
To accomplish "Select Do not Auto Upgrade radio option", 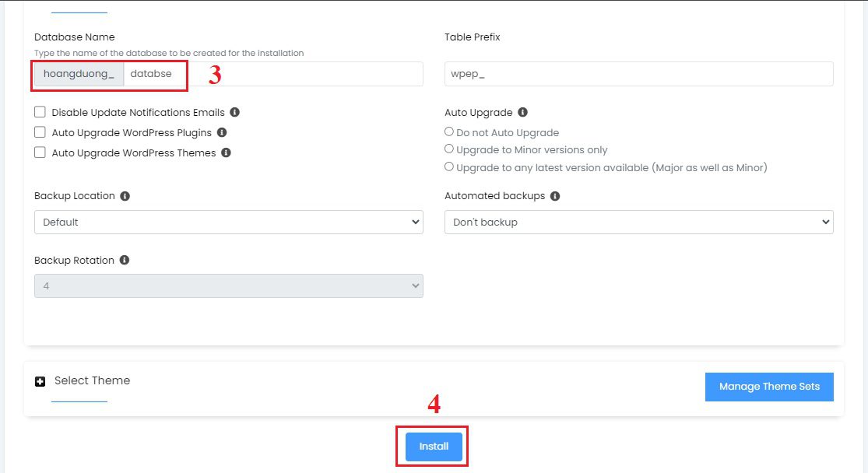I will coord(449,131).
